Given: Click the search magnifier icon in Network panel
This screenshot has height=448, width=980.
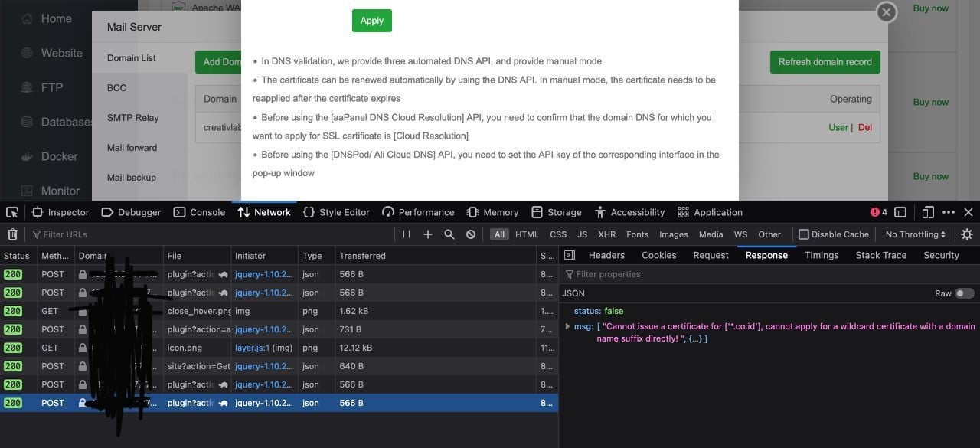Looking at the screenshot, I should click(x=449, y=234).
